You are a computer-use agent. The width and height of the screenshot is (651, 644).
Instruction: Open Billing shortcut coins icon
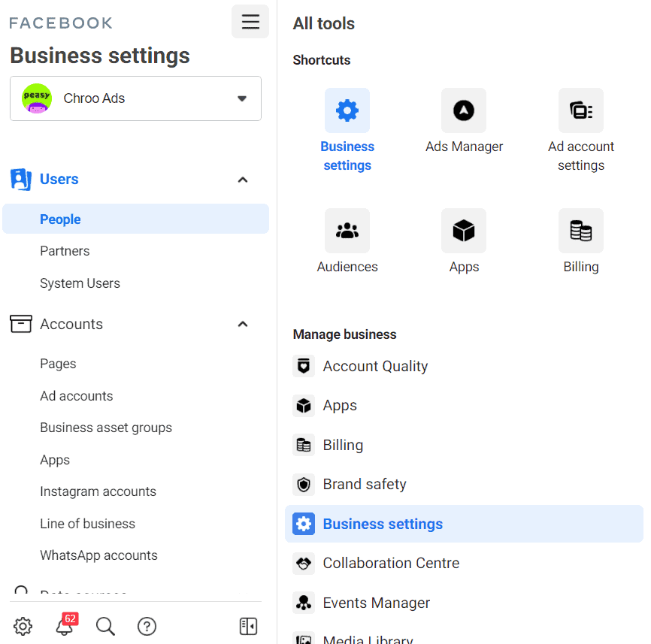click(x=581, y=231)
